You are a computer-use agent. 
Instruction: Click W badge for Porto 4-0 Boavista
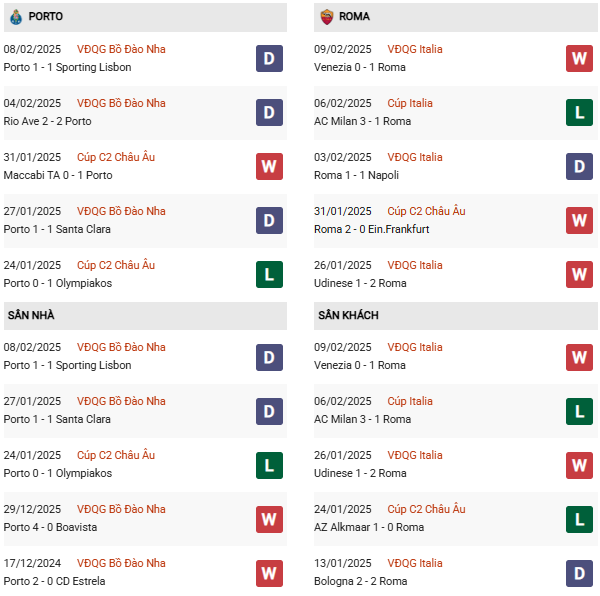pyautogui.click(x=269, y=518)
